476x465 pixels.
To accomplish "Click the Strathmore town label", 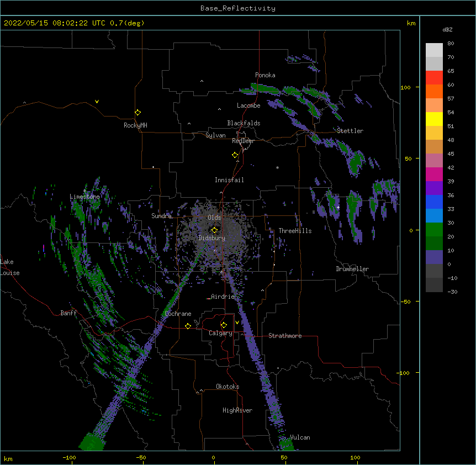I will (x=285, y=336).
